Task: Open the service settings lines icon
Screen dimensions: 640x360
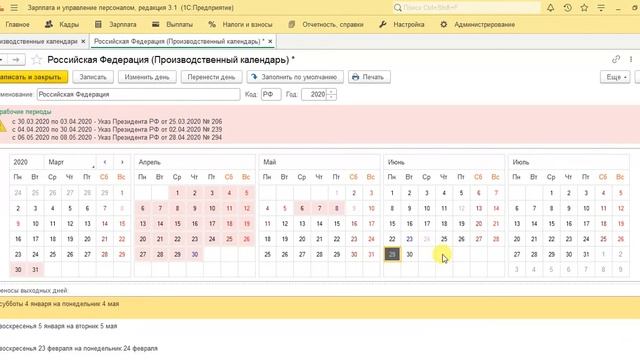Action: [601, 7]
